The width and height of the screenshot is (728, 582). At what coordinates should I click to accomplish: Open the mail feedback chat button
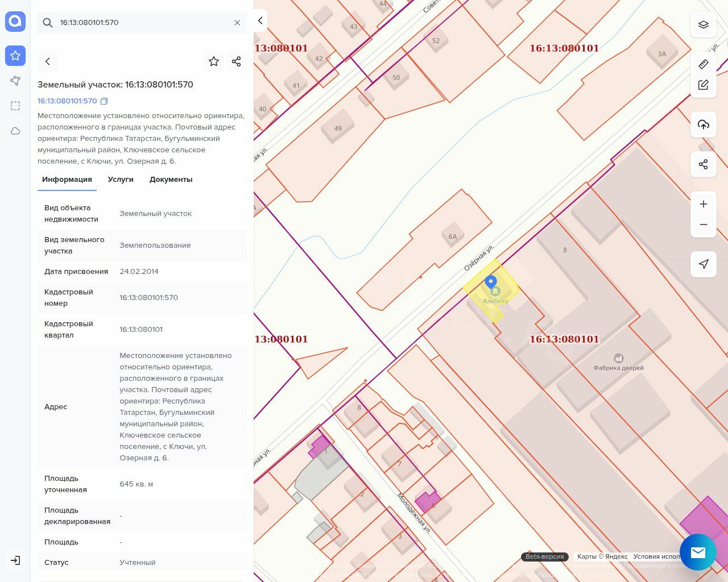(698, 552)
